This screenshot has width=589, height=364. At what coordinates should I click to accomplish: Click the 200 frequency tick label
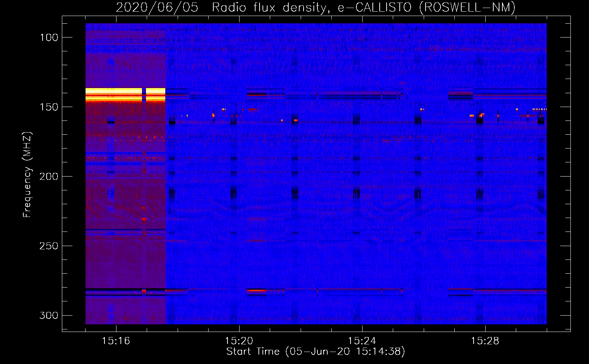tap(49, 177)
